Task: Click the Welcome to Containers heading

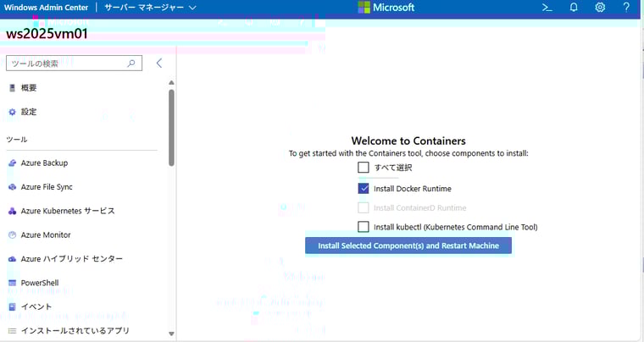Action: point(408,141)
